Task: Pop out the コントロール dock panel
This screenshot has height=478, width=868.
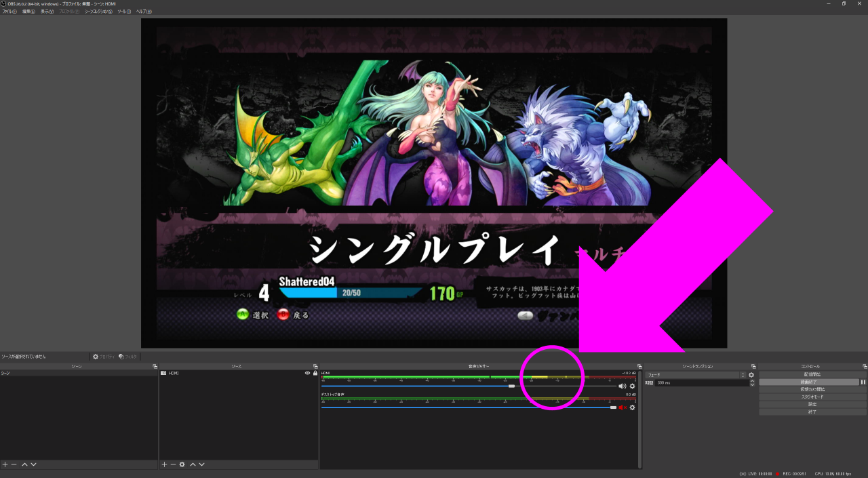Action: [x=865, y=366]
